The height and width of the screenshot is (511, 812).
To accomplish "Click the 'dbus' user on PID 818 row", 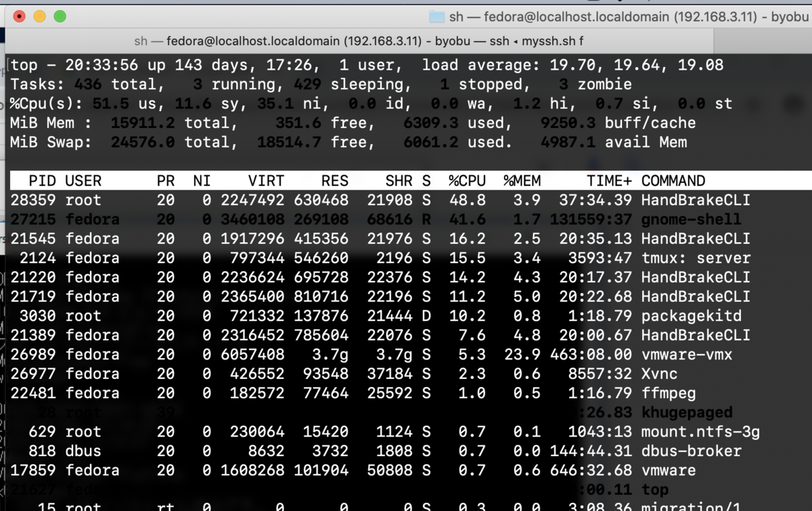I will (83, 451).
